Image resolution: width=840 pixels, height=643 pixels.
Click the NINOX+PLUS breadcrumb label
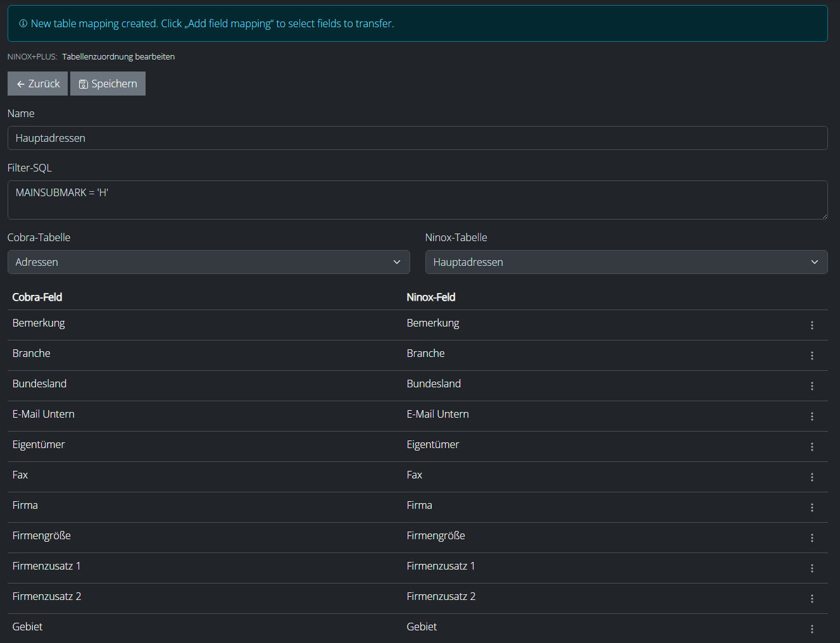(32, 56)
